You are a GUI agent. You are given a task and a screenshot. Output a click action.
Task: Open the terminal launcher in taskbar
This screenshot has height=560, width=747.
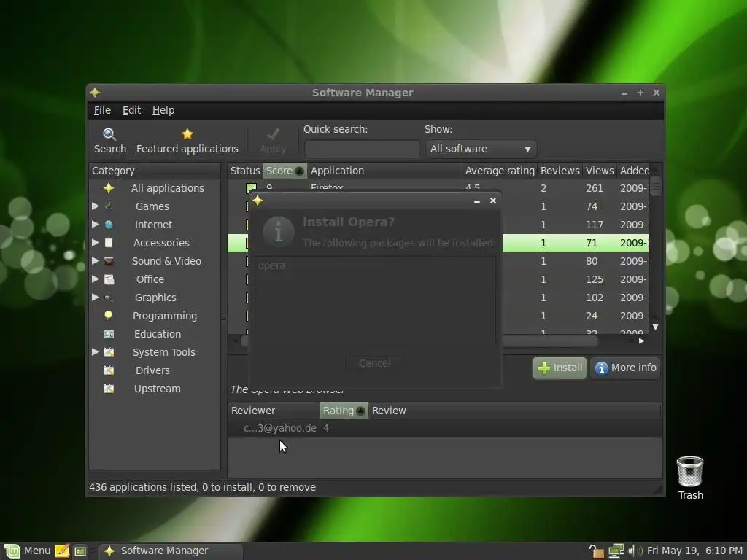click(80, 551)
